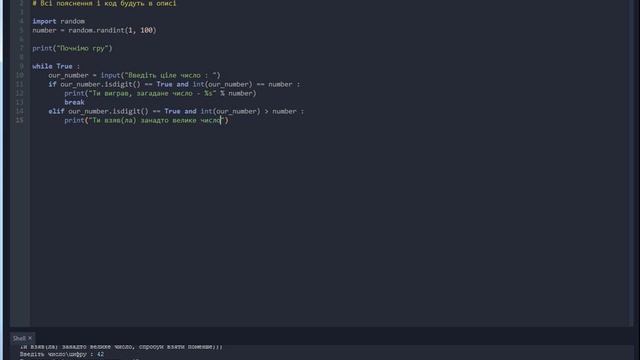The height and width of the screenshot is (360, 640).
Task: Click the 'import random' code line
Action: [x=58, y=21]
